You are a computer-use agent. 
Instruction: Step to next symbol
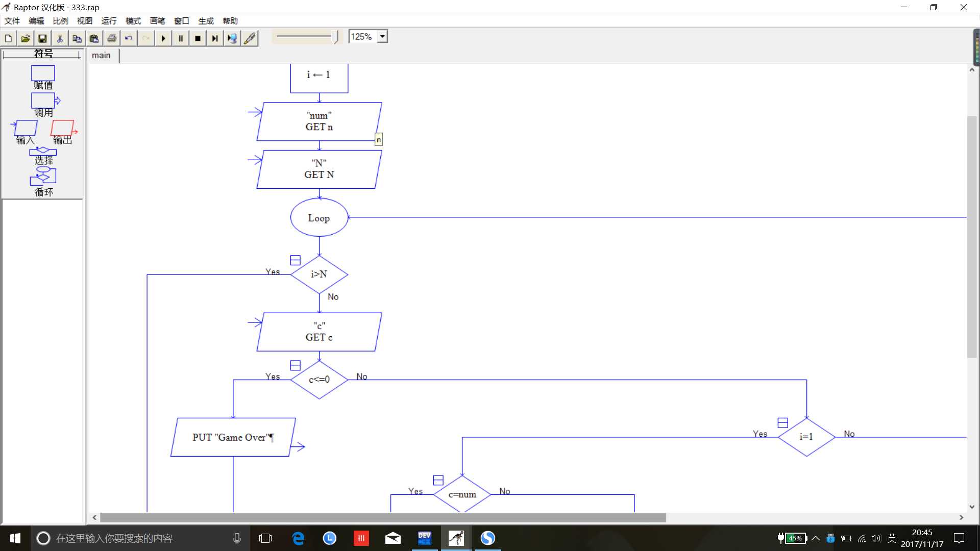215,38
